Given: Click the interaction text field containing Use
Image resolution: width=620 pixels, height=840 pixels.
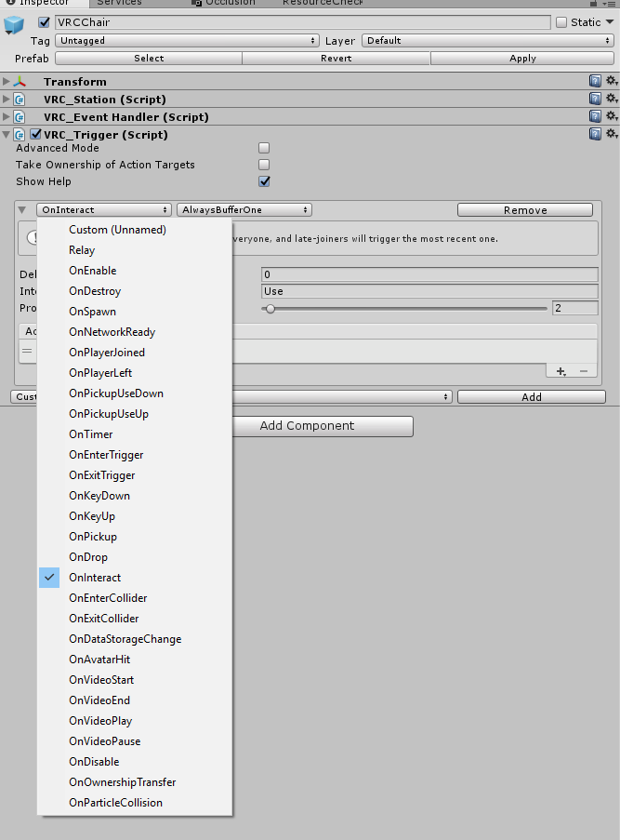Looking at the screenshot, I should (429, 291).
